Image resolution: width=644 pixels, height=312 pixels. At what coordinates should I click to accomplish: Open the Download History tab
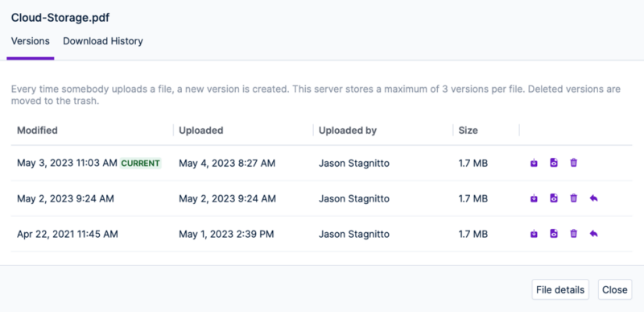(x=103, y=41)
